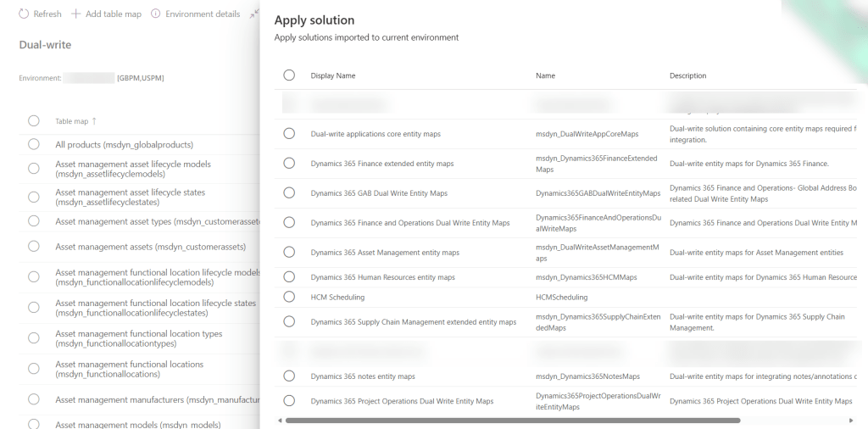Image resolution: width=868 pixels, height=429 pixels.
Task: Select the HCM Scheduling radio button
Action: 289,298
